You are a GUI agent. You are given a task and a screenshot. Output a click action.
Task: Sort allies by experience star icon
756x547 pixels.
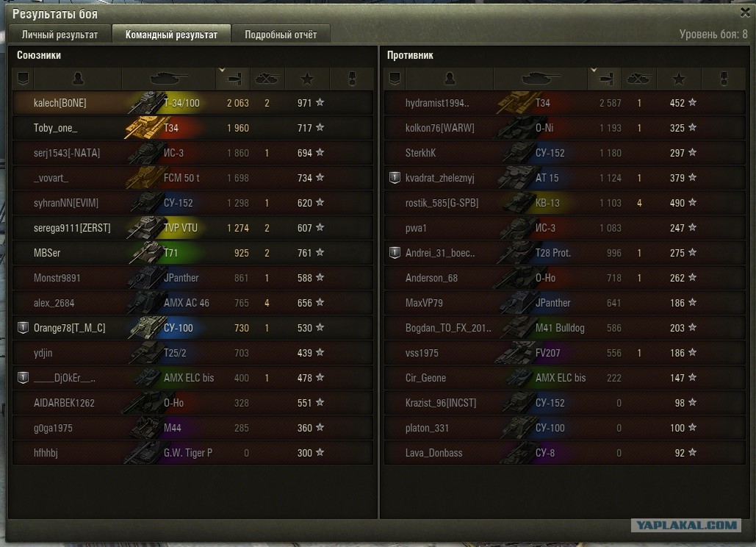[307, 79]
